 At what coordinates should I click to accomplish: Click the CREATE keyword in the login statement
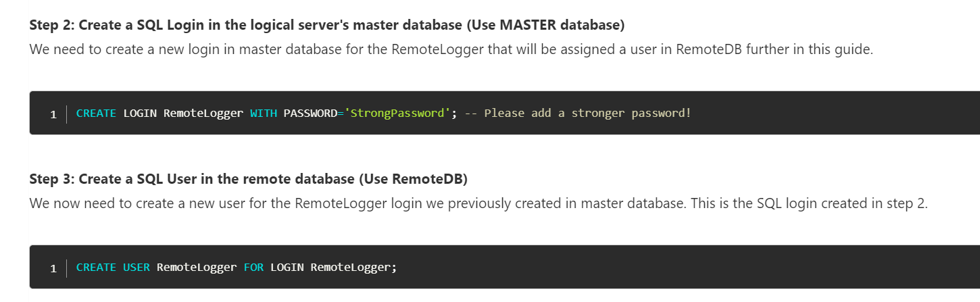[x=96, y=113]
